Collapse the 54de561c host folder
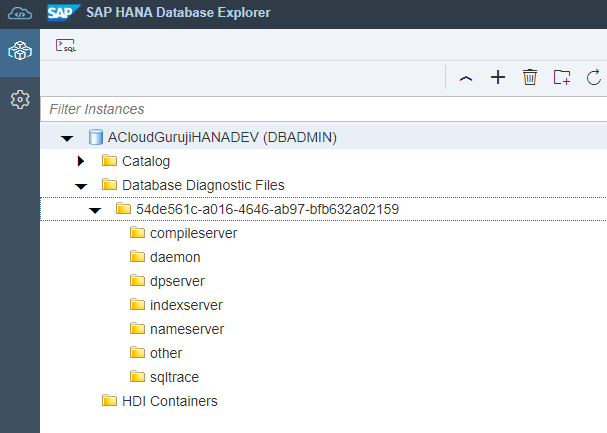 point(95,210)
